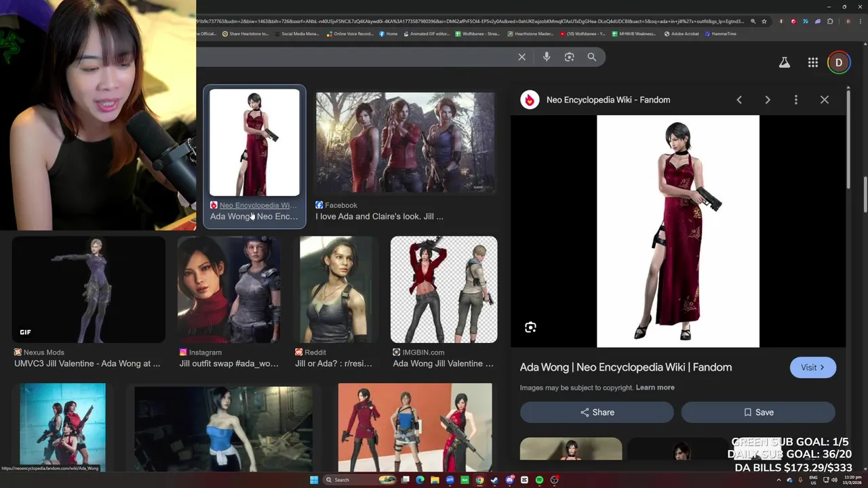Image resolution: width=868 pixels, height=488 pixels.
Task: Click the taskbar Search box
Action: pos(360,480)
